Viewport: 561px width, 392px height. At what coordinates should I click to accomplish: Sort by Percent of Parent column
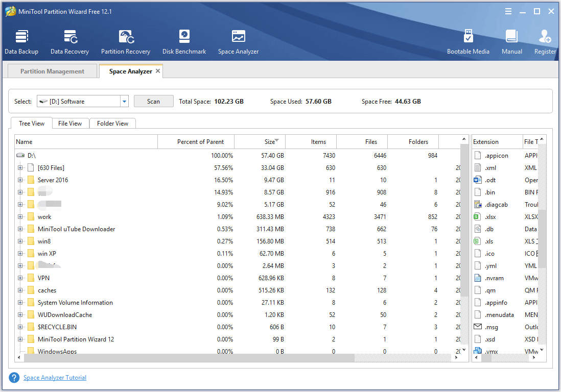(196, 141)
